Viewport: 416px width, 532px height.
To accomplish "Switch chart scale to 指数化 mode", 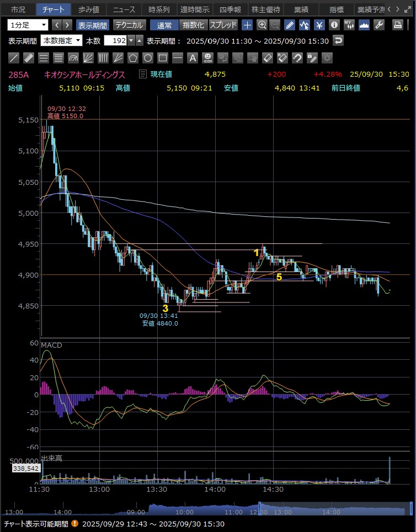I will [193, 25].
